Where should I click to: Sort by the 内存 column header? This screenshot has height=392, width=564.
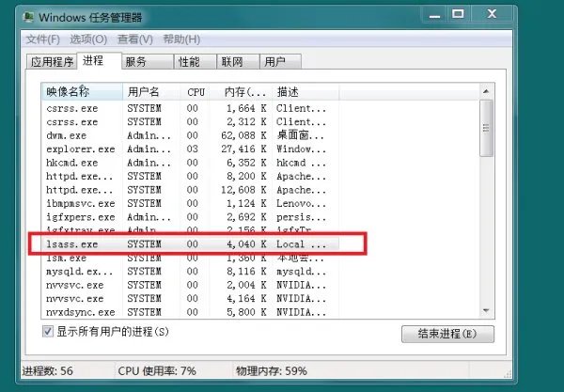pyautogui.click(x=243, y=92)
